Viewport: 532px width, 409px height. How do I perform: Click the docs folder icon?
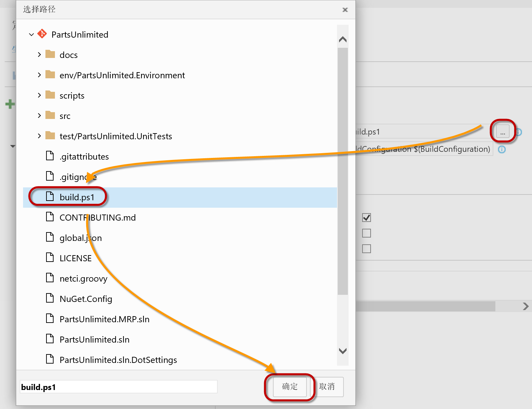(50, 54)
